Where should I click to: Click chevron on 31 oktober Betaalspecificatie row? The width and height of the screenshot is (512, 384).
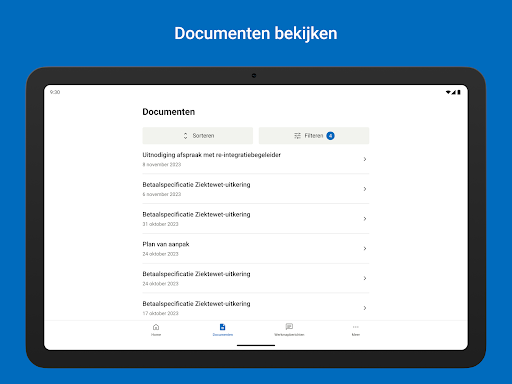coord(365,219)
